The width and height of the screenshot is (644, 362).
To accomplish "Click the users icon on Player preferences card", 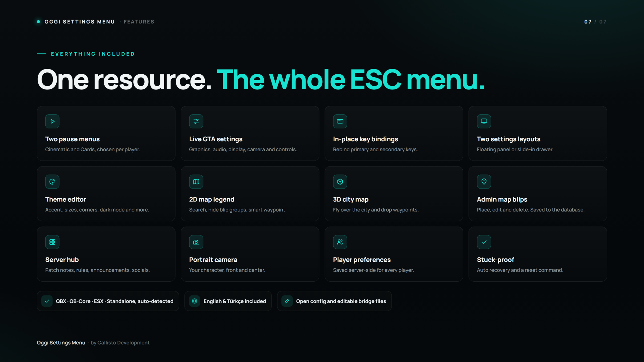I will [340, 242].
